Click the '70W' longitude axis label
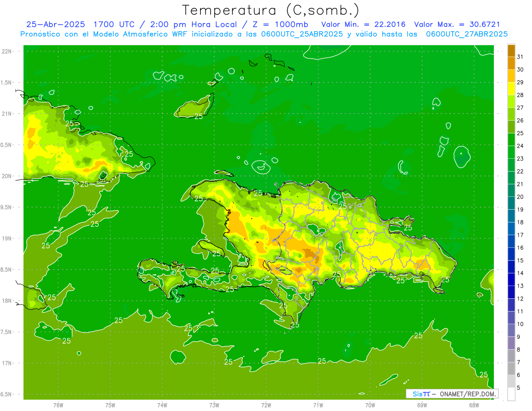 pyautogui.click(x=370, y=405)
